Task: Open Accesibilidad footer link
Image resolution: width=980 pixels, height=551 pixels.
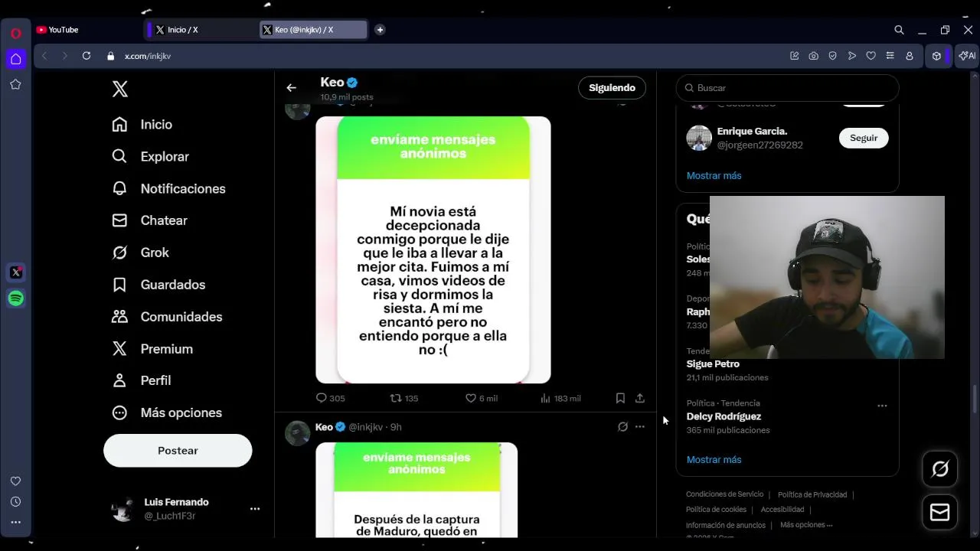Action: tap(782, 510)
